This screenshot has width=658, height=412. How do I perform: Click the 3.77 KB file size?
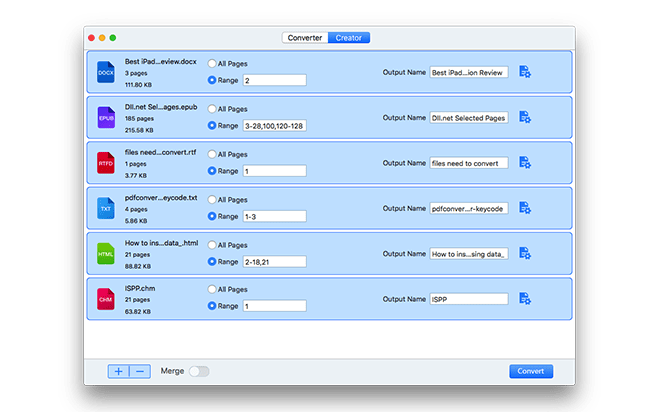(136, 175)
